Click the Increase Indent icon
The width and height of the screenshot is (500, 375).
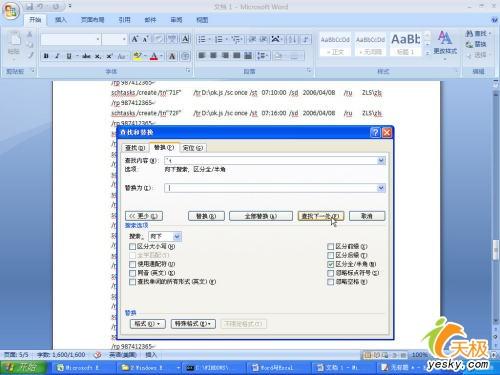(263, 40)
